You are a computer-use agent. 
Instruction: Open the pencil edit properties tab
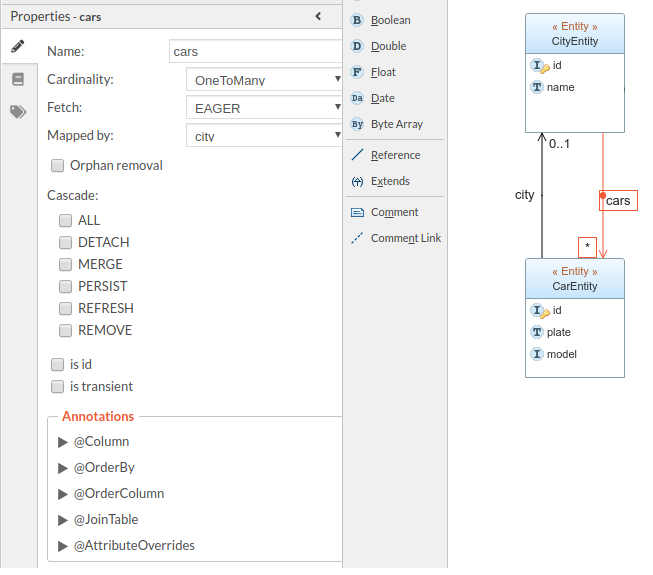pyautogui.click(x=17, y=46)
